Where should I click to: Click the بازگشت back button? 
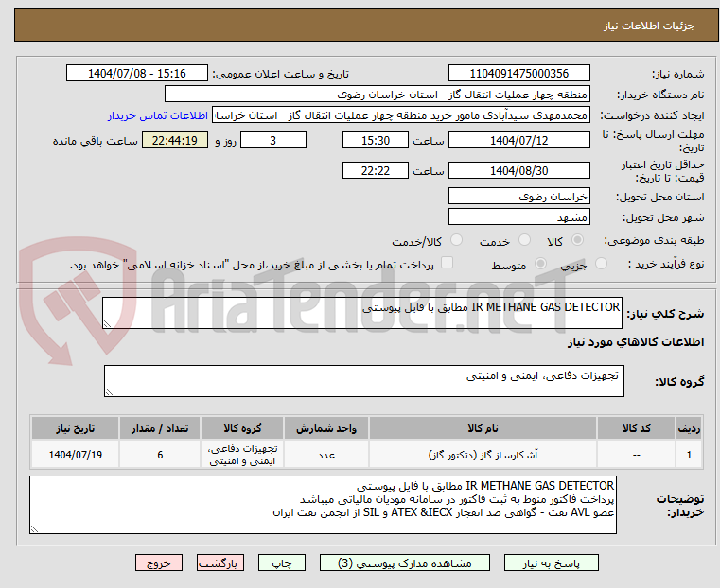pyautogui.click(x=220, y=562)
